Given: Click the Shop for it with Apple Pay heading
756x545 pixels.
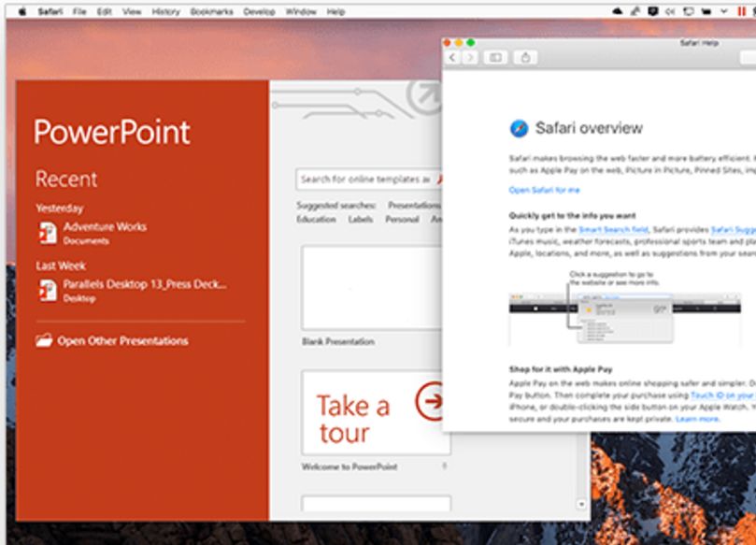Looking at the screenshot, I should coord(561,369).
